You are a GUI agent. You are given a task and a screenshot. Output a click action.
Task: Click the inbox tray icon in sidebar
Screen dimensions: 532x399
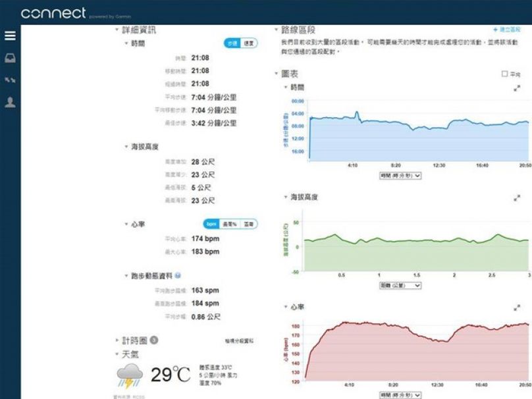coord(10,58)
